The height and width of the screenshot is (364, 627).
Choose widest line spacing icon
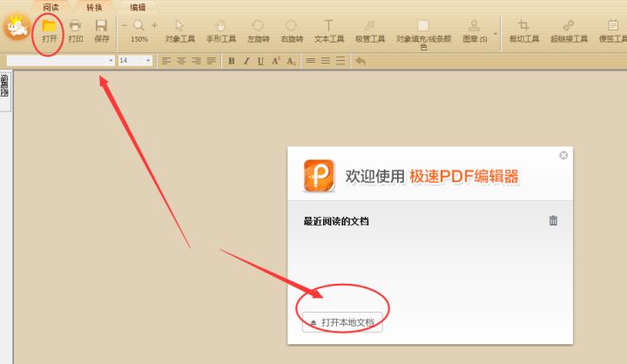click(x=340, y=61)
